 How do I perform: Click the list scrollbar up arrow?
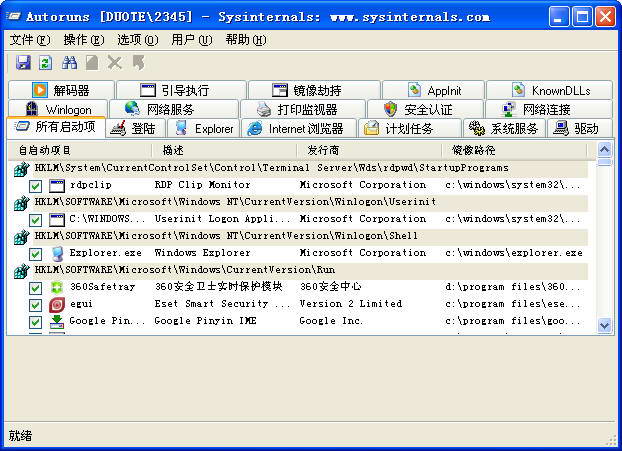[x=605, y=150]
